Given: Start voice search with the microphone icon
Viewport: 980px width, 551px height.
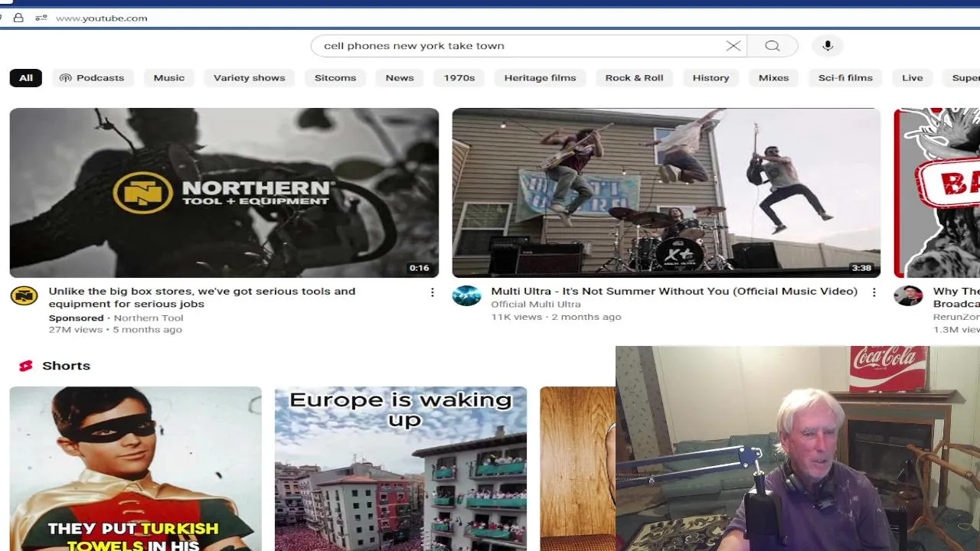Looking at the screenshot, I should pyautogui.click(x=828, y=46).
